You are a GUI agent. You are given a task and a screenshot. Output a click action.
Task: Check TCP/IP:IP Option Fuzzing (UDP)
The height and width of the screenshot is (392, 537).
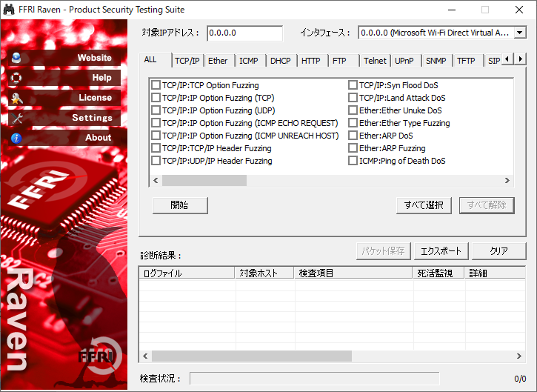(x=156, y=110)
